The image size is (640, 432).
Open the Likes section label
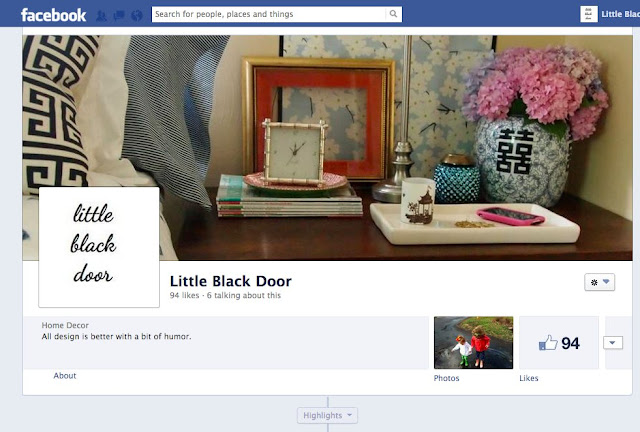[x=529, y=378]
